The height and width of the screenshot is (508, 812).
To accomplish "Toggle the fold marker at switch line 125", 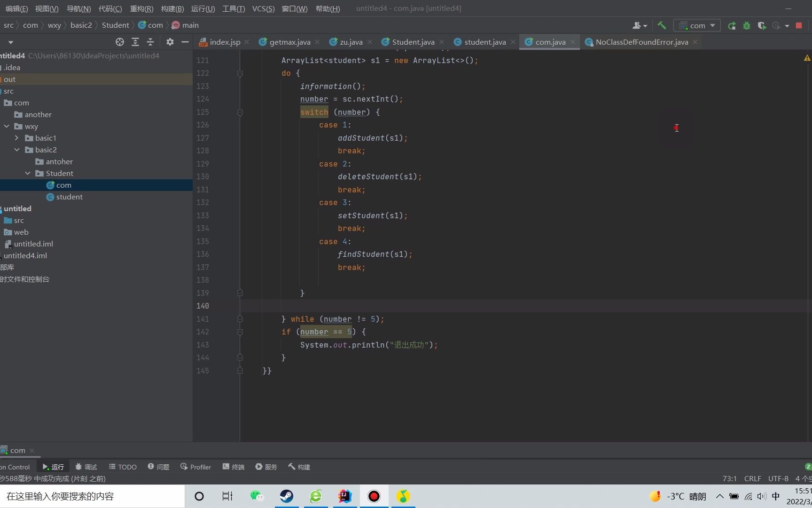I will pyautogui.click(x=240, y=112).
